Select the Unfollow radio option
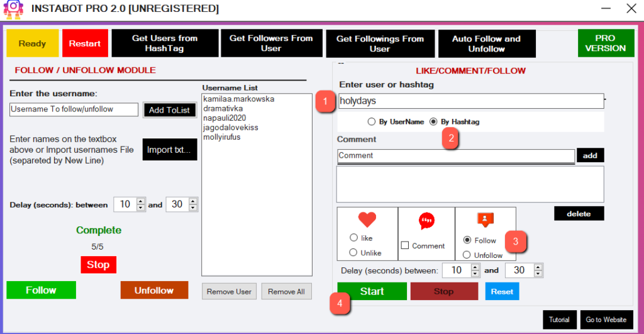Image resolution: width=644 pixels, height=334 pixels. (467, 255)
